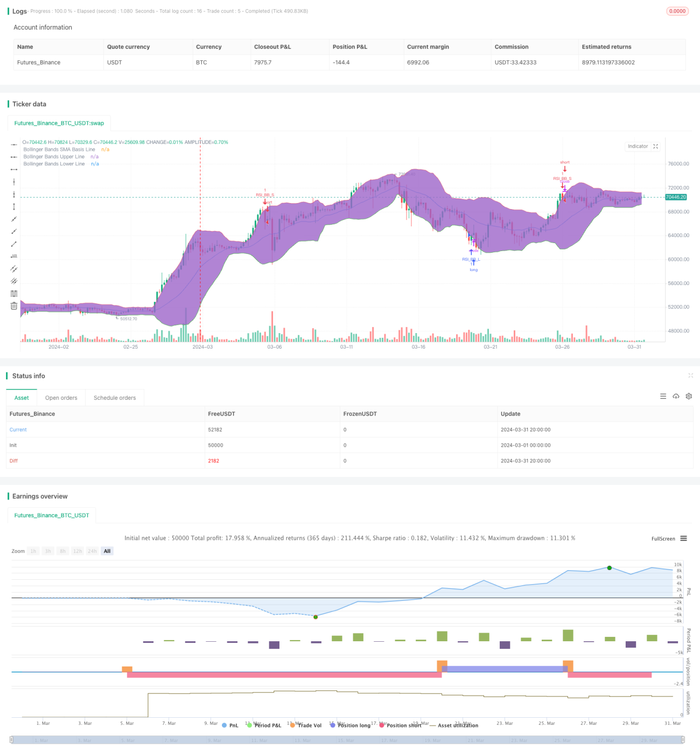Open the Schedule orders tab

[x=115, y=398]
